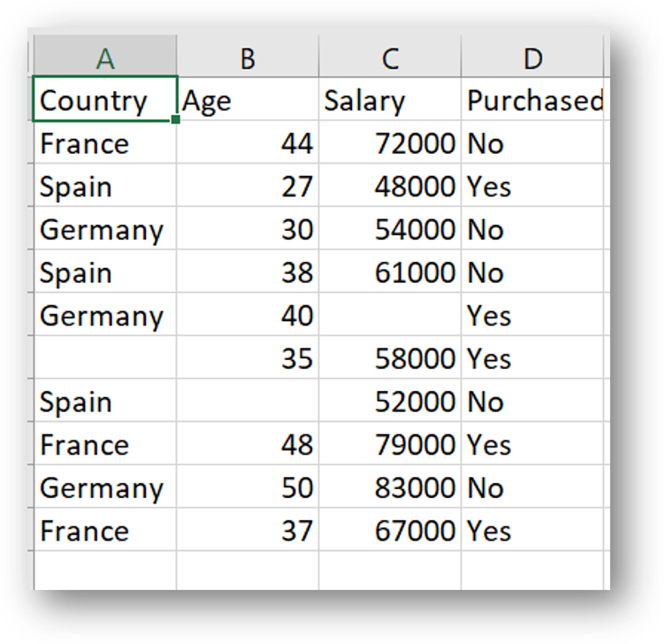This screenshot has width=665, height=644.
Task: Click the Country header cell
Action: click(105, 99)
